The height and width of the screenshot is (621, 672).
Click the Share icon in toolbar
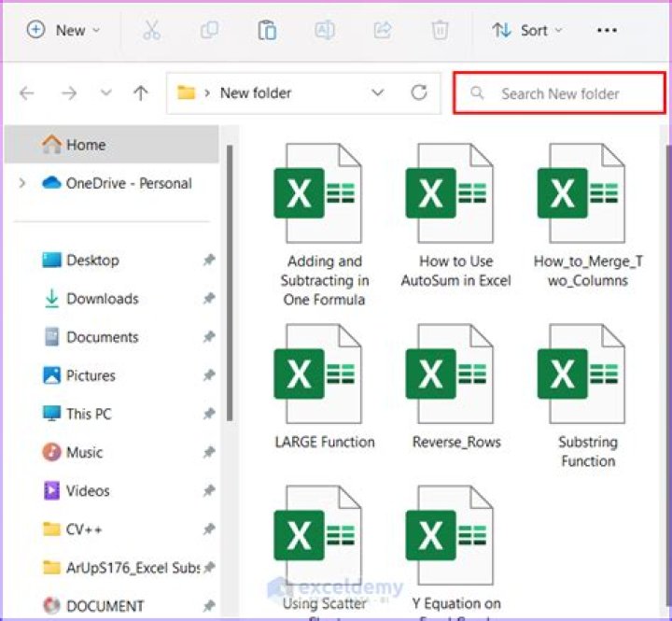tap(383, 31)
